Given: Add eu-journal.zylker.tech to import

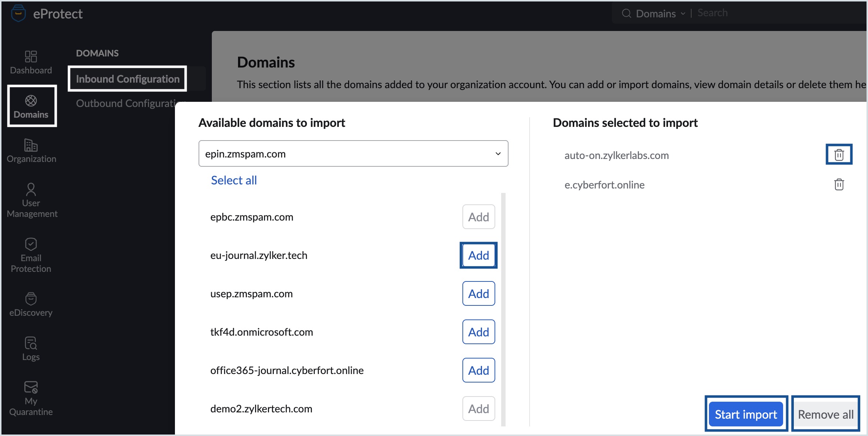Looking at the screenshot, I should pyautogui.click(x=479, y=255).
